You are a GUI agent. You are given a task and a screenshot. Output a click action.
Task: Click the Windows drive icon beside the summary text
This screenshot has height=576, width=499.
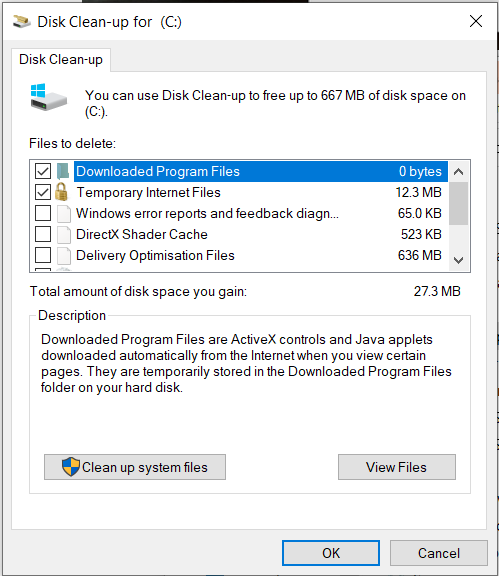click(x=49, y=97)
